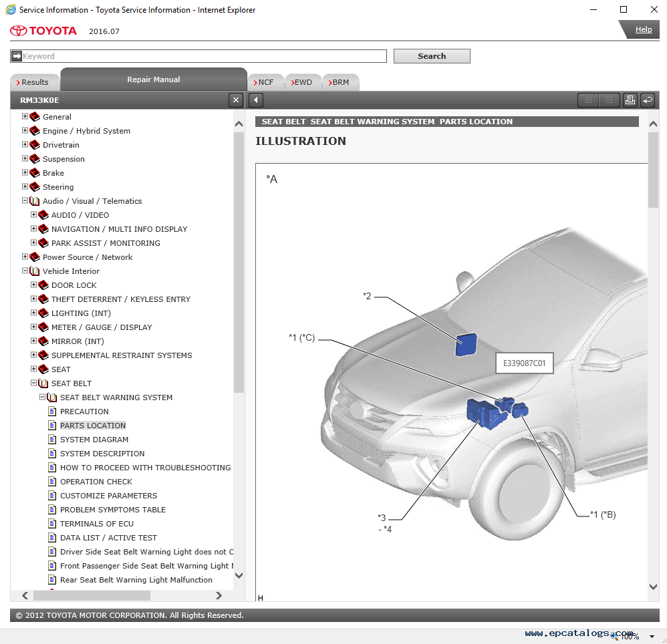Click the tree panel horizontal scrollbar thumb
This screenshot has width=667, height=644.
(92, 595)
